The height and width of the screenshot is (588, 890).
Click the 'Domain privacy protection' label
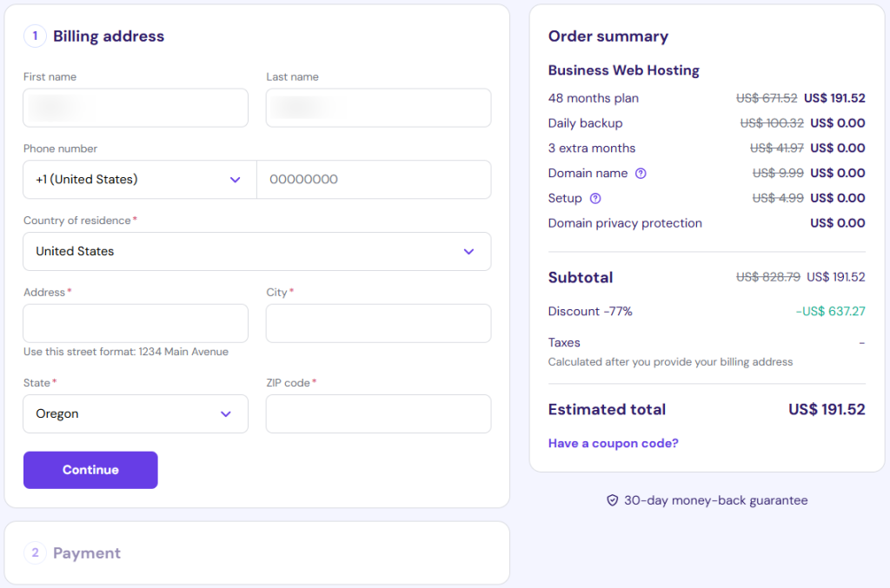pyautogui.click(x=625, y=223)
